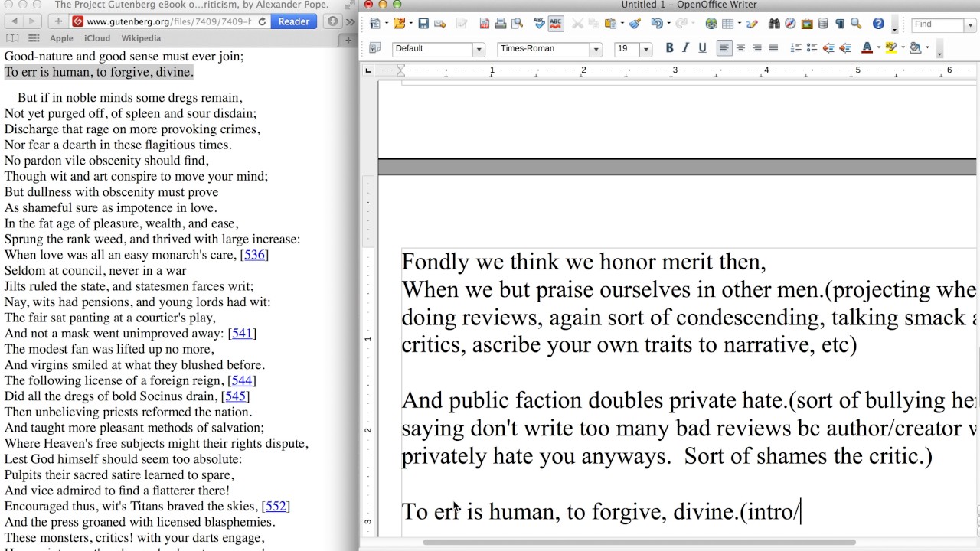This screenshot has height=551, width=980.
Task: Open the Styles and Formatting icon
Action: point(374,48)
